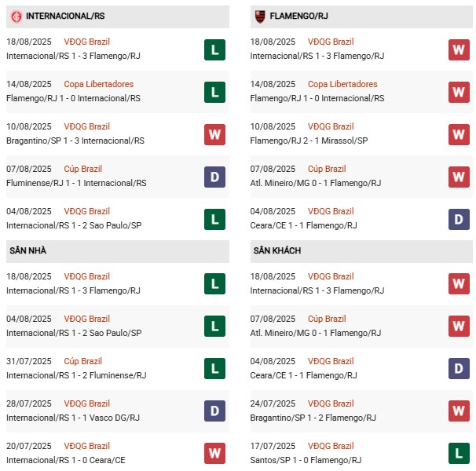Viewport: 476px width, 471px height.
Task: Click the D badge for Fluminense/RJ 1-1 Internacional/RS
Action: 214,177
